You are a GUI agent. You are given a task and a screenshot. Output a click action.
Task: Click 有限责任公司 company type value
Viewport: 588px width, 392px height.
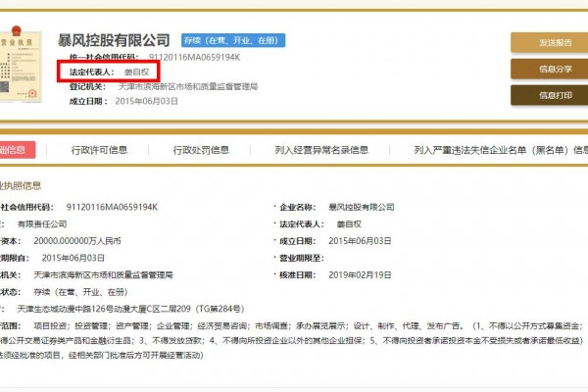pos(42,224)
